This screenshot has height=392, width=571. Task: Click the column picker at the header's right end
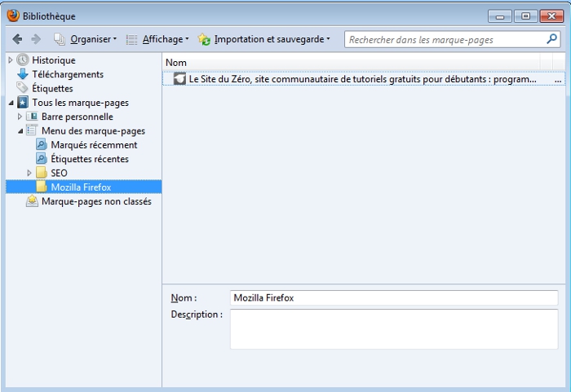pyautogui.click(x=559, y=62)
